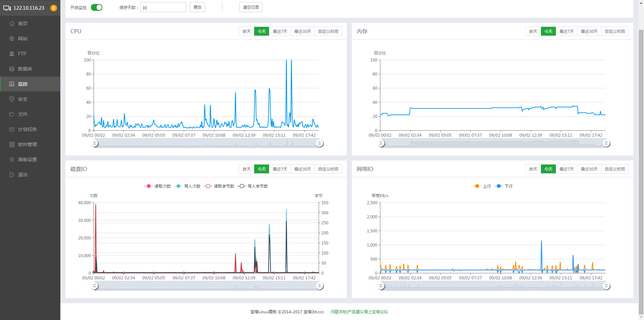Click the 清空记录 button
Image resolution: width=644 pixels, height=320 pixels.
tap(251, 7)
